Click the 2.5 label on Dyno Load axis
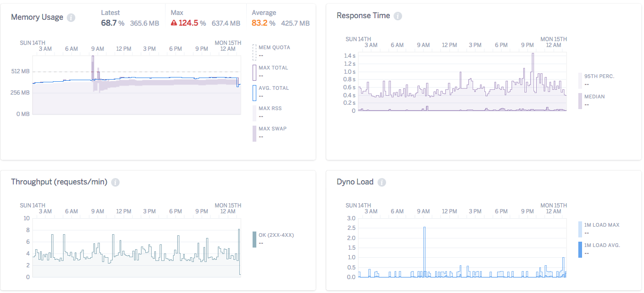The image size is (644, 293). point(351,228)
